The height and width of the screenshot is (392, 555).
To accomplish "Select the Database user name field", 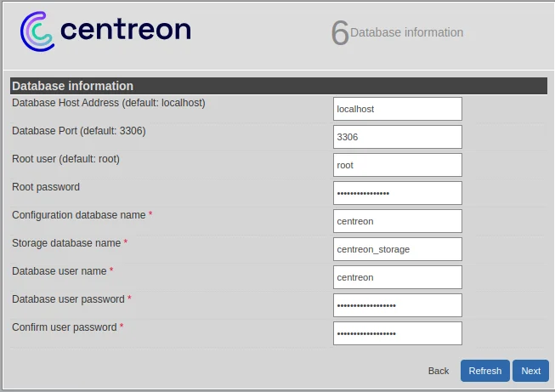I will (x=398, y=277).
